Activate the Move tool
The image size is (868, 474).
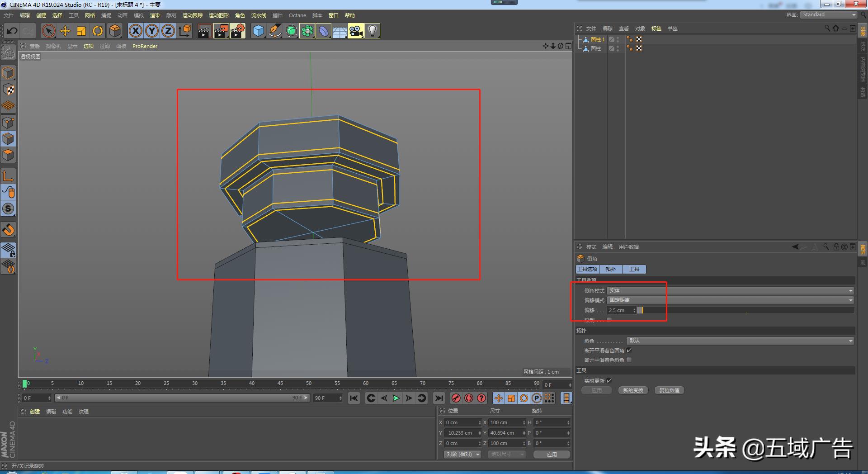65,31
